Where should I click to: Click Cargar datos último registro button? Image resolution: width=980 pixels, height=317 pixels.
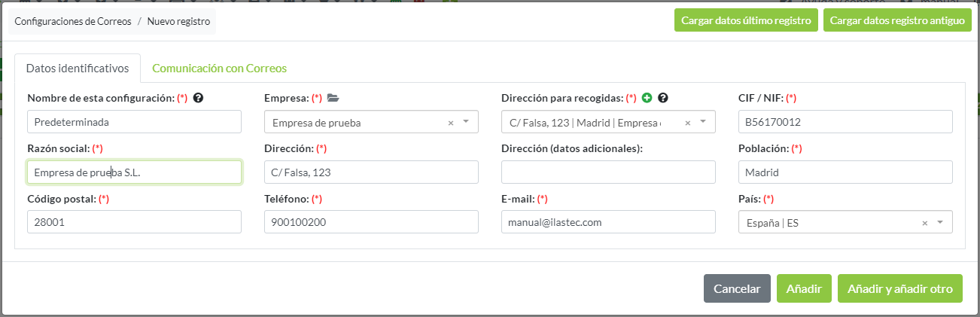coord(745,20)
